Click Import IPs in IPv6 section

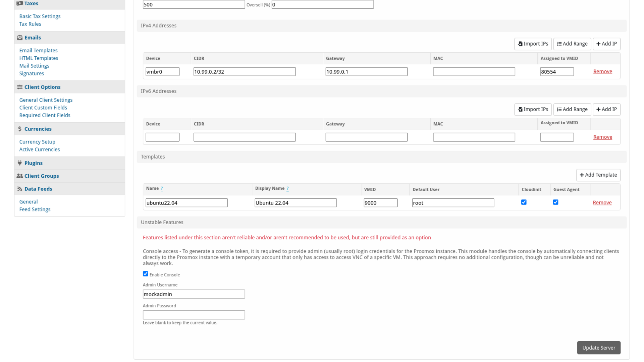pyautogui.click(x=533, y=110)
